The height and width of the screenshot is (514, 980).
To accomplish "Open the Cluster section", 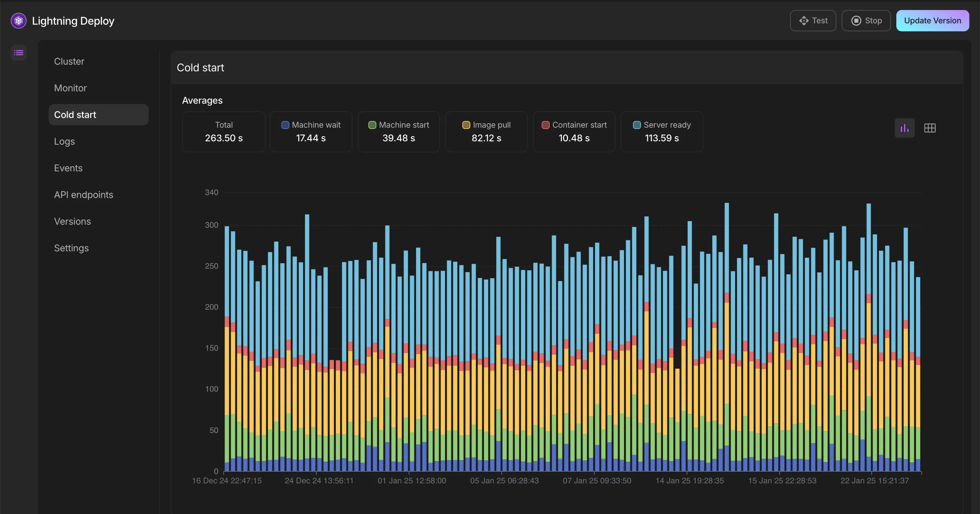I will pos(99,61).
